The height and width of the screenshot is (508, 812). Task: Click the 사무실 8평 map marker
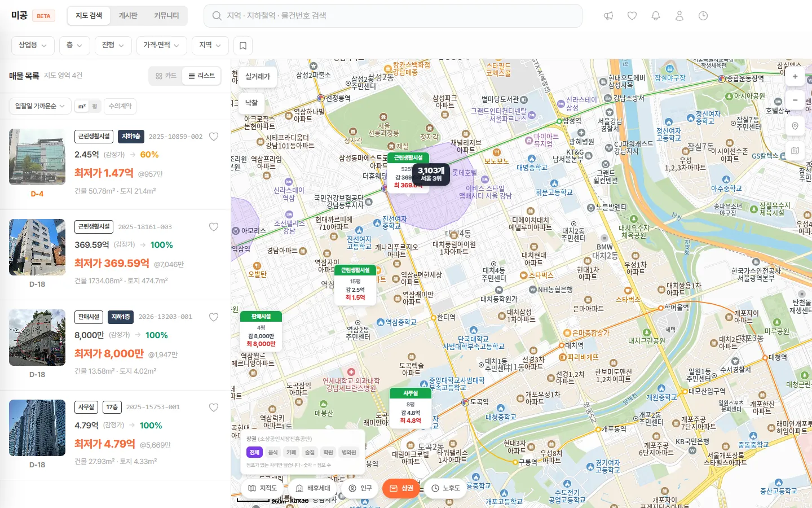411,408
